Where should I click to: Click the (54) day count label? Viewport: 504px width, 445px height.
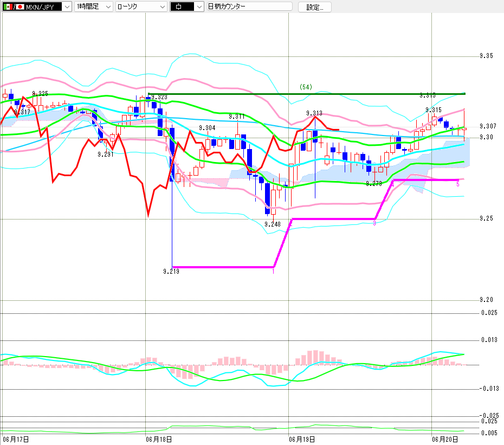[x=306, y=87]
